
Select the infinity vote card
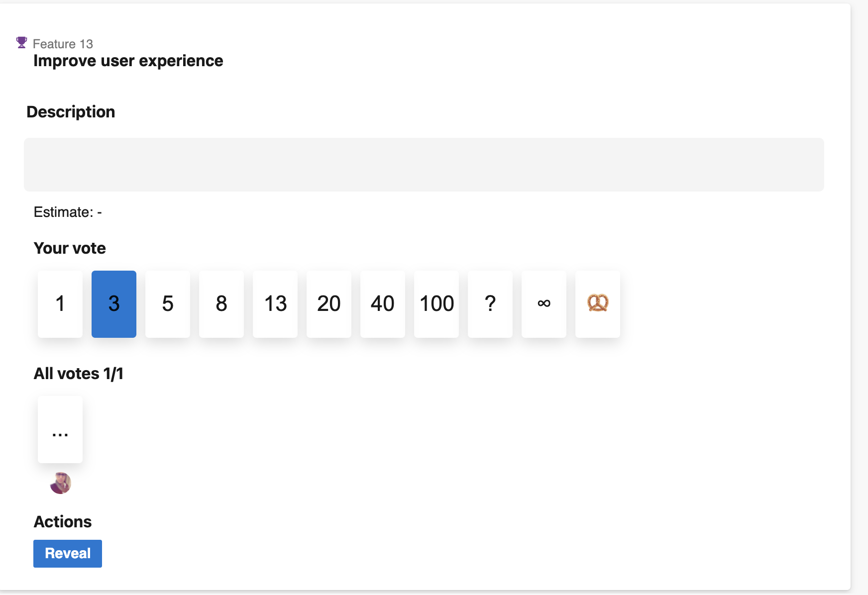[x=544, y=304]
